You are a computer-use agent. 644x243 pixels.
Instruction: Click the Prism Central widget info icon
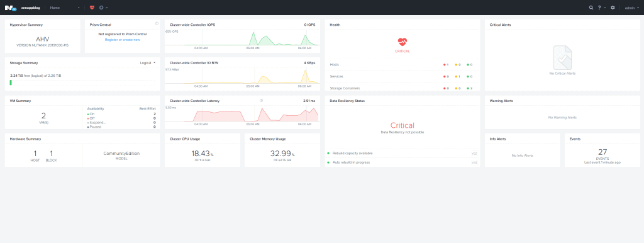pos(157,23)
